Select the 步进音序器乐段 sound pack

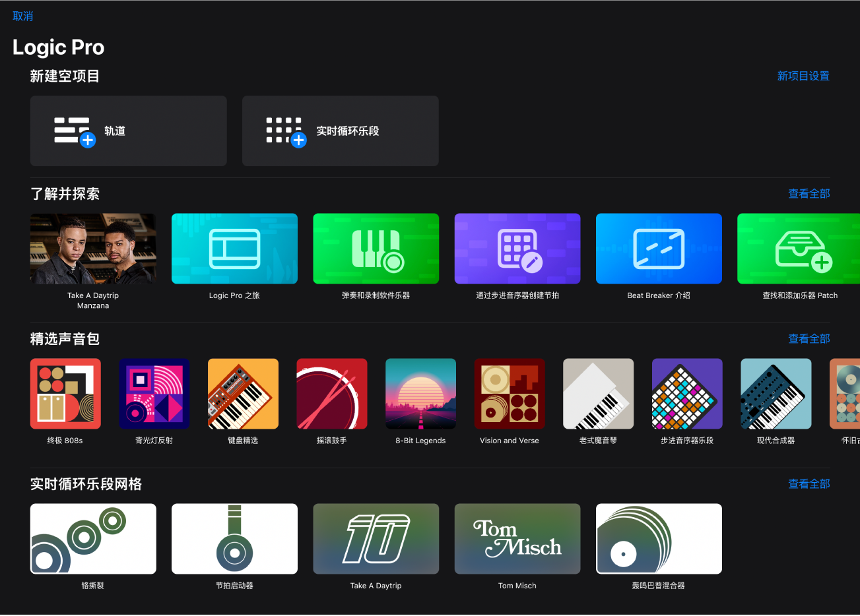click(687, 394)
